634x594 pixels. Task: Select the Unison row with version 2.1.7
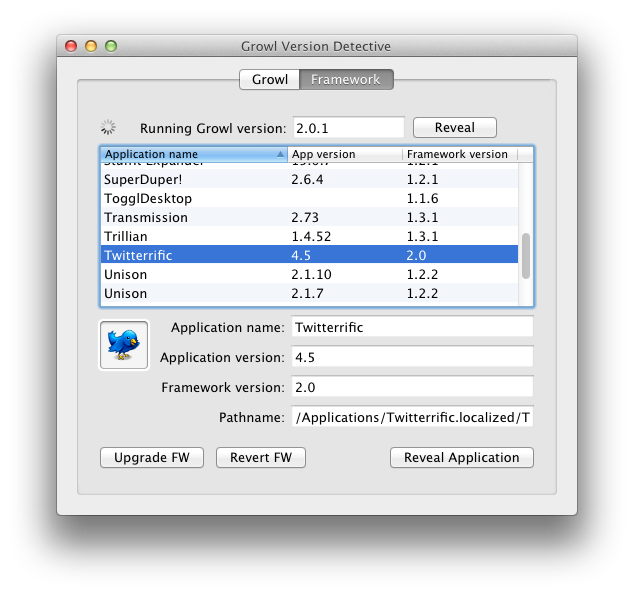(x=309, y=293)
